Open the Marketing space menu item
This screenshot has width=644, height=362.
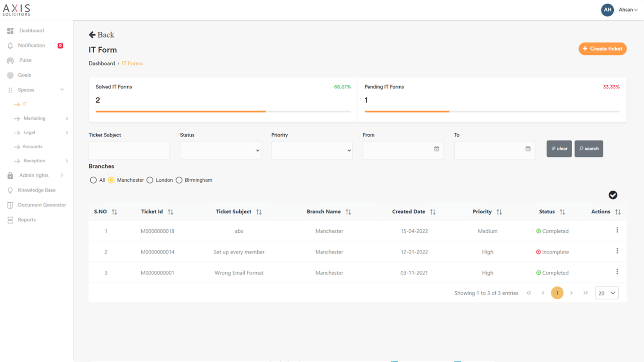coord(34,119)
